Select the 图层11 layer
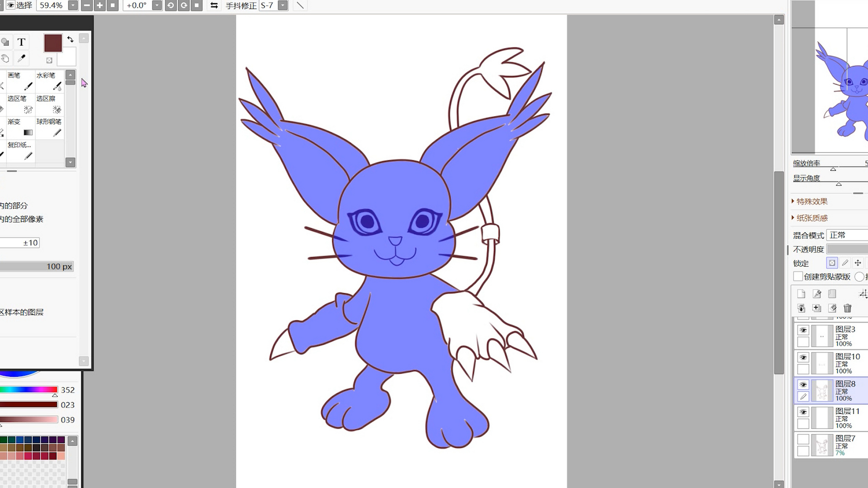 [832, 418]
